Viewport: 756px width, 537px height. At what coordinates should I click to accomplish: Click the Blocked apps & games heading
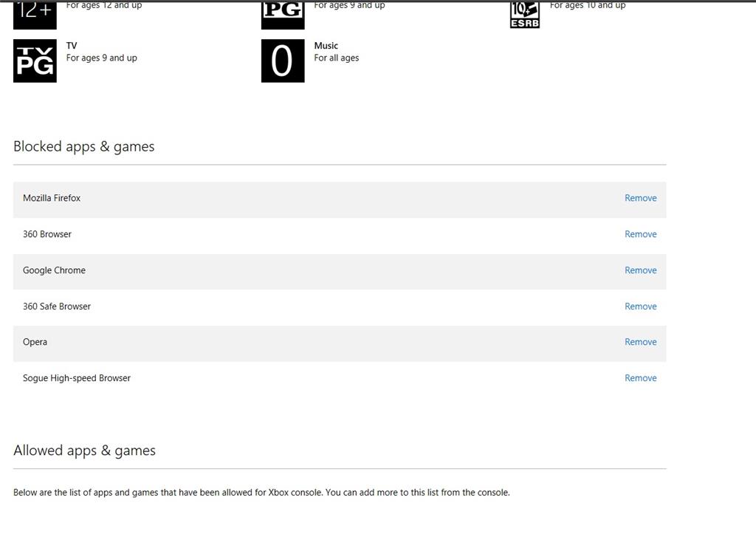tap(84, 147)
